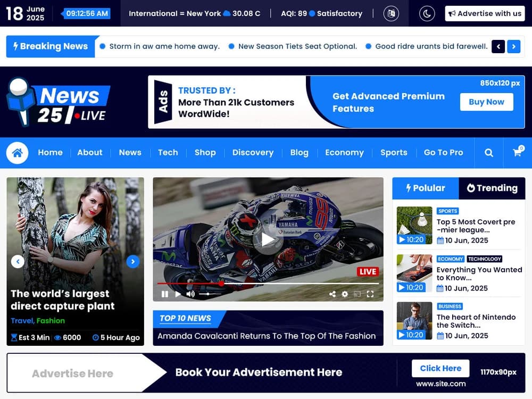Go back in breaking news with left chevron
Image resolution: width=532 pixels, height=399 pixels.
pos(498,46)
